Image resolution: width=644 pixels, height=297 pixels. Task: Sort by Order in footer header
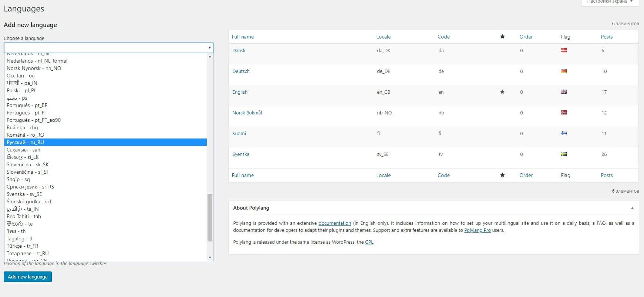(526, 175)
